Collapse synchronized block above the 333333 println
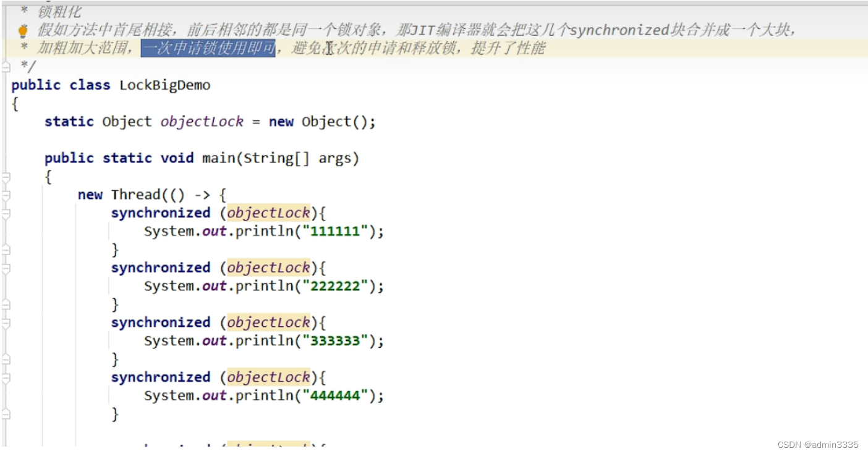868x454 pixels. point(6,323)
